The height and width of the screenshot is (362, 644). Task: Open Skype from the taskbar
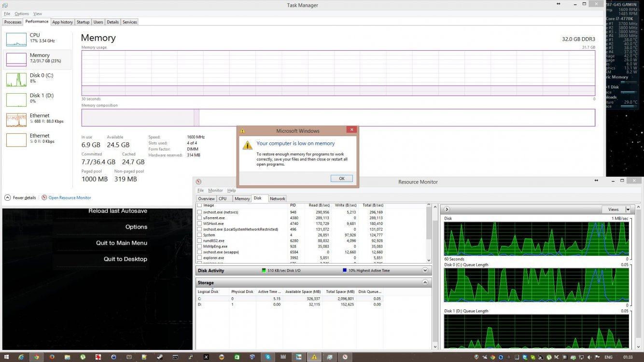point(267,357)
